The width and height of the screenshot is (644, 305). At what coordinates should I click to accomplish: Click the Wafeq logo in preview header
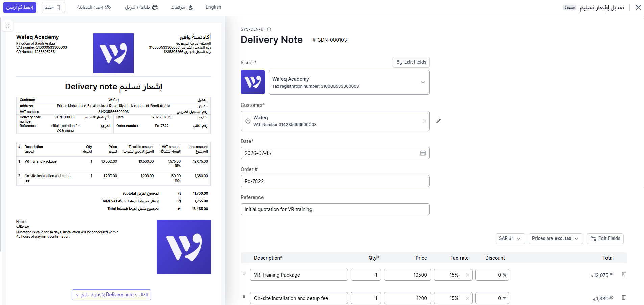tap(114, 53)
